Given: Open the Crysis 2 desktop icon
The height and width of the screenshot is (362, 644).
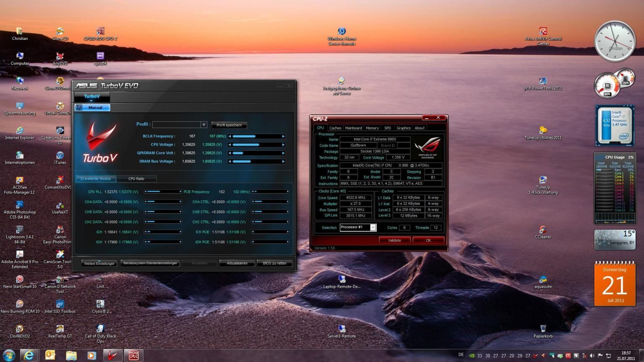Looking at the screenshot, I should 100,306.
